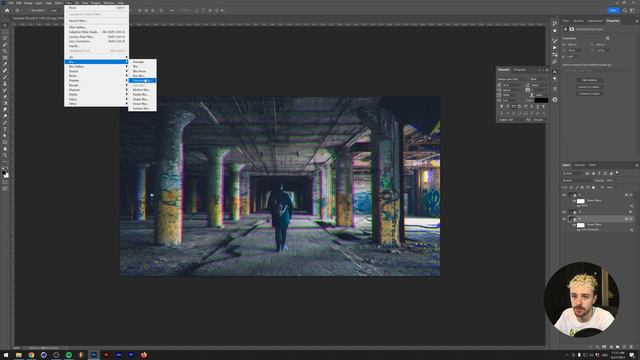Choose Surface Blur from Blur submenu

pos(142,109)
